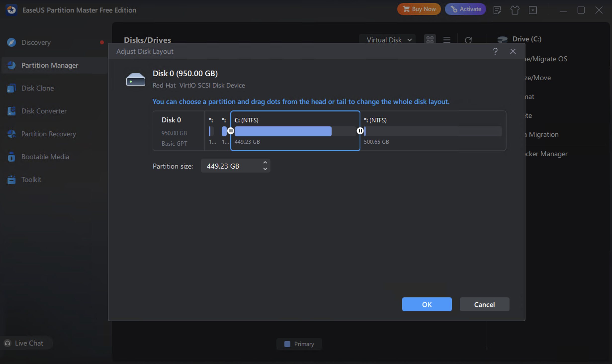Open help for Adjust Disk Layout dialog
612x364 pixels.
coord(495,51)
